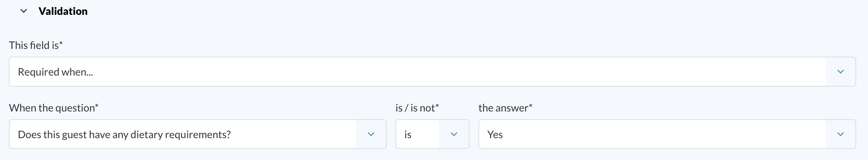Screen dimensions: 868x160
Task: Click the 'is' selected value text
Action: (408, 134)
